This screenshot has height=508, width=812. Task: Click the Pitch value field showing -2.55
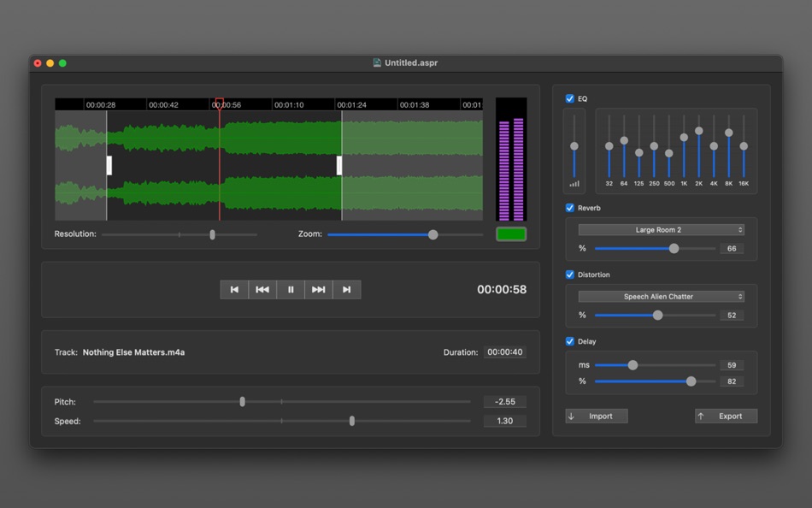click(x=505, y=402)
